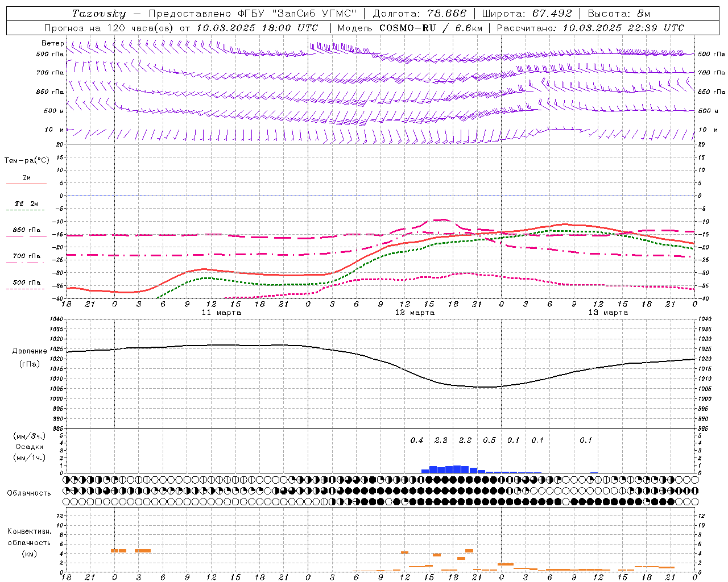Viewport: 728px width, 582px height.
Task: Click the 13 марта date label
Action: (x=608, y=313)
